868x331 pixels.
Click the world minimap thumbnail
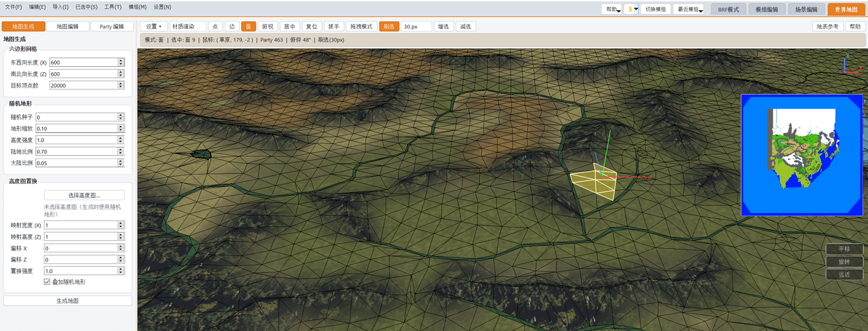click(802, 155)
